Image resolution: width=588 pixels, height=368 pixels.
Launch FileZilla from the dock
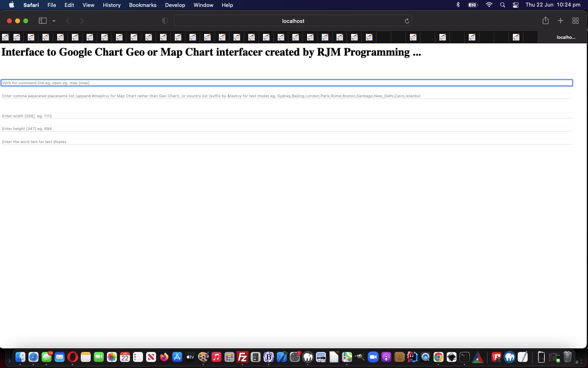[x=243, y=357]
